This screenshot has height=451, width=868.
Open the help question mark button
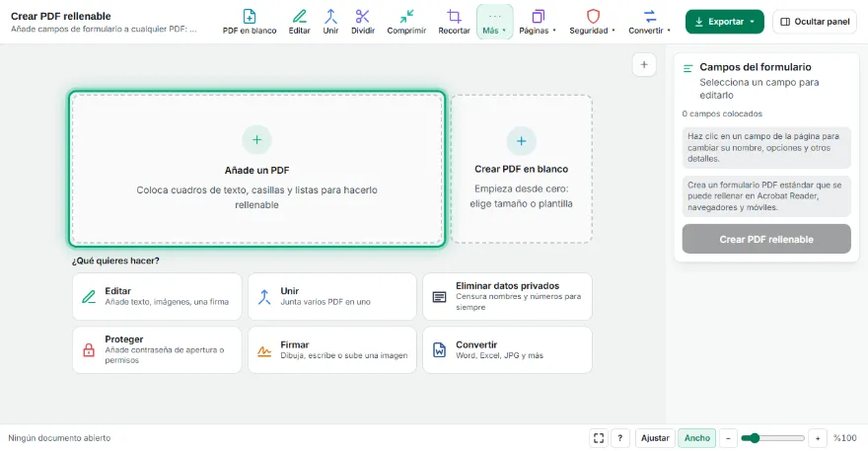pyautogui.click(x=620, y=438)
